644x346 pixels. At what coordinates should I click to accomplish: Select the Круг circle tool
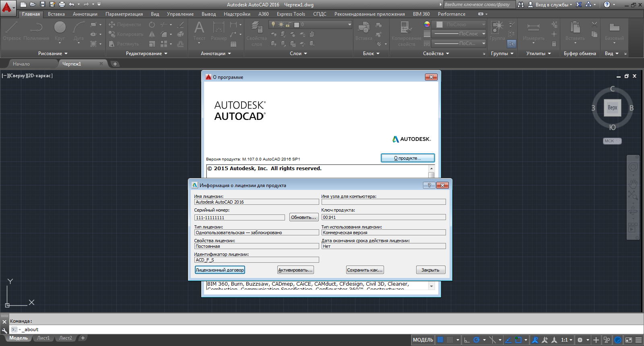click(x=60, y=31)
